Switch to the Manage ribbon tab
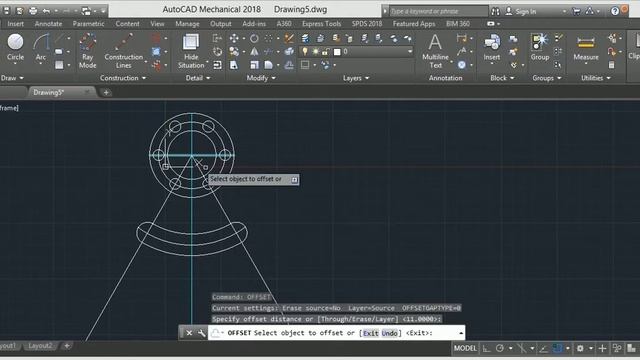Screen dimensions: 640x360 point(187,24)
